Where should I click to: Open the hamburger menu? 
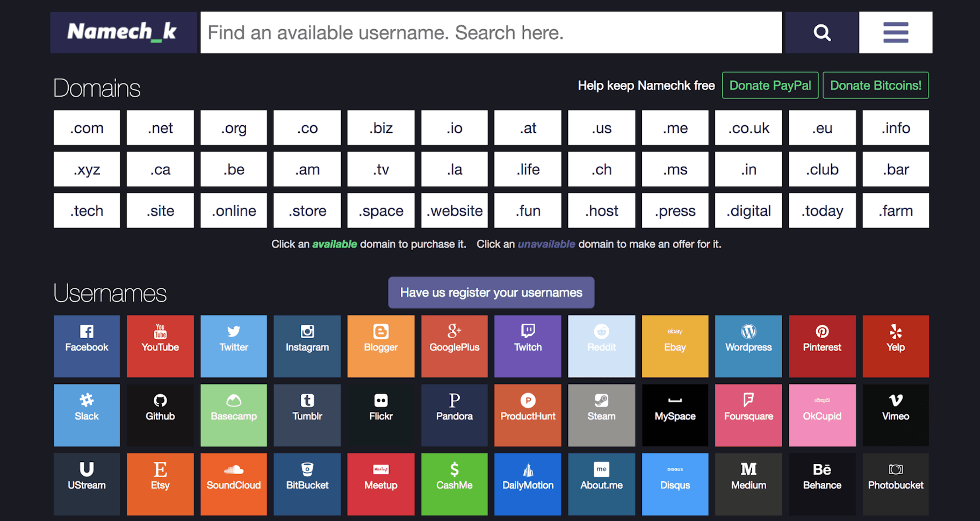pyautogui.click(x=896, y=33)
